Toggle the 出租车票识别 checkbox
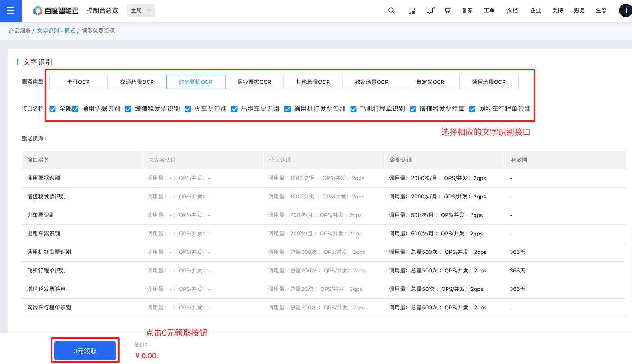 coord(235,109)
